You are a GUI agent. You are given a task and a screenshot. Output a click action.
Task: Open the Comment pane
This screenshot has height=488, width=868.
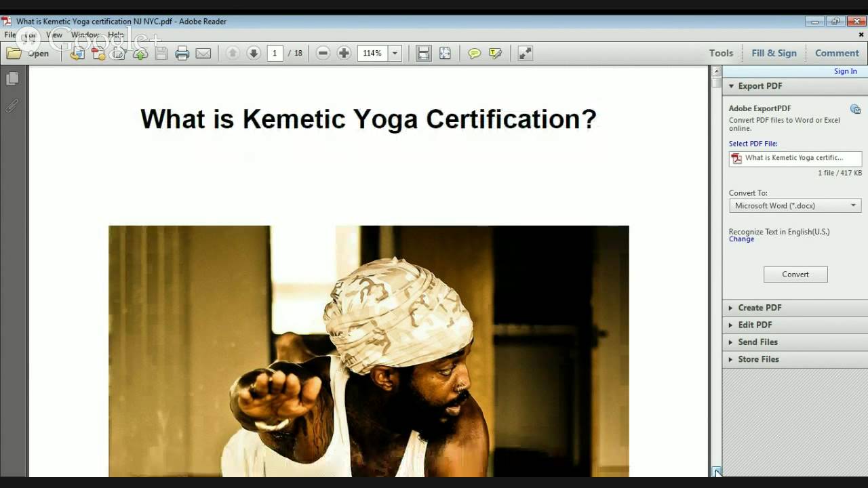pyautogui.click(x=837, y=53)
